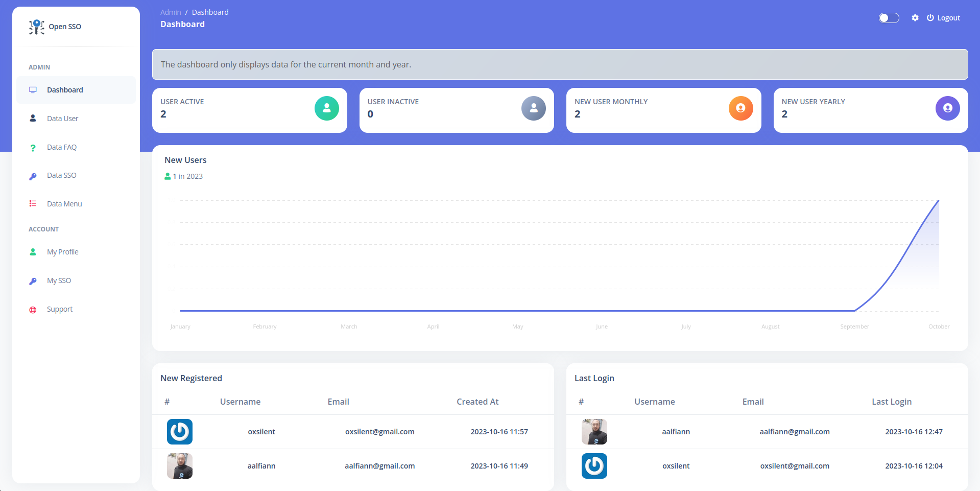Click aalfiann's avatar in Last Login table
The width and height of the screenshot is (980, 491).
tap(594, 432)
